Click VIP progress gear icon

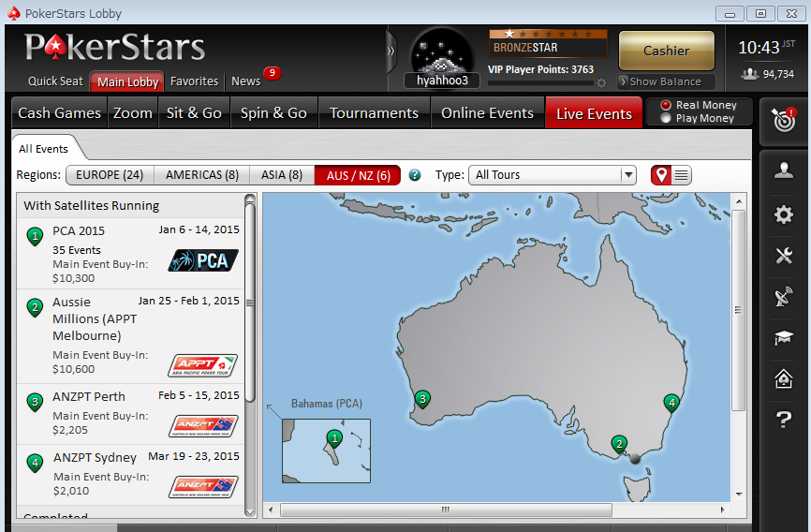point(601,82)
